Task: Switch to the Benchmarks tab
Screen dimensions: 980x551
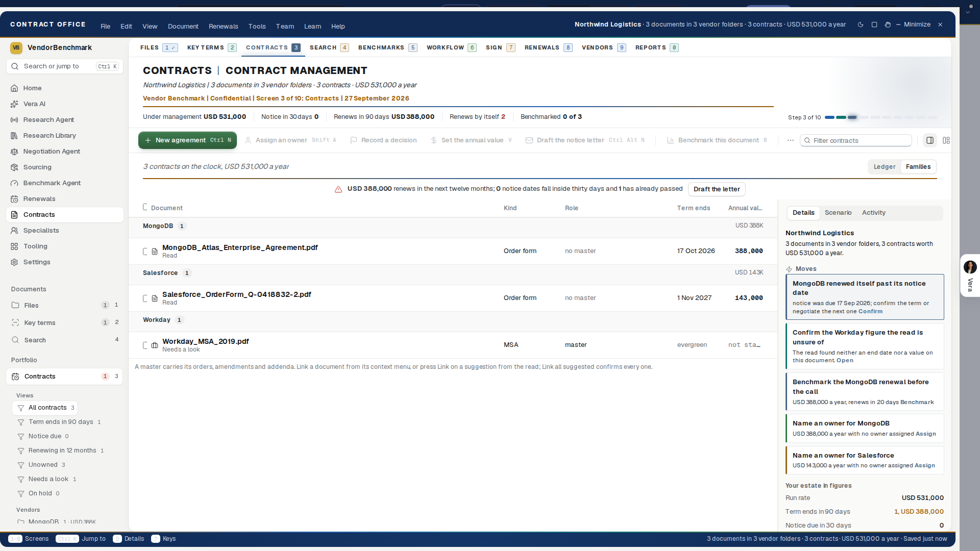Action: [387, 47]
